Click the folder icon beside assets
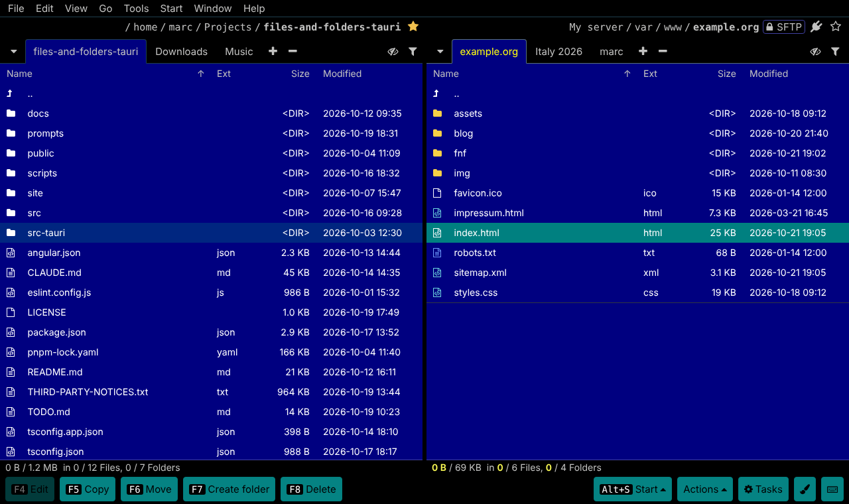The image size is (849, 504). tap(437, 113)
